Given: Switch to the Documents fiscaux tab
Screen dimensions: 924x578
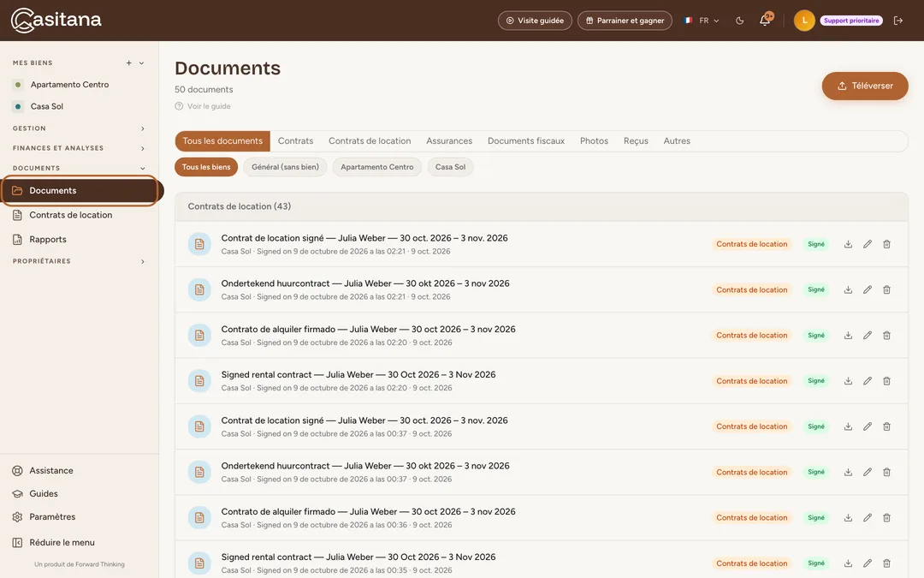Looking at the screenshot, I should (525, 141).
